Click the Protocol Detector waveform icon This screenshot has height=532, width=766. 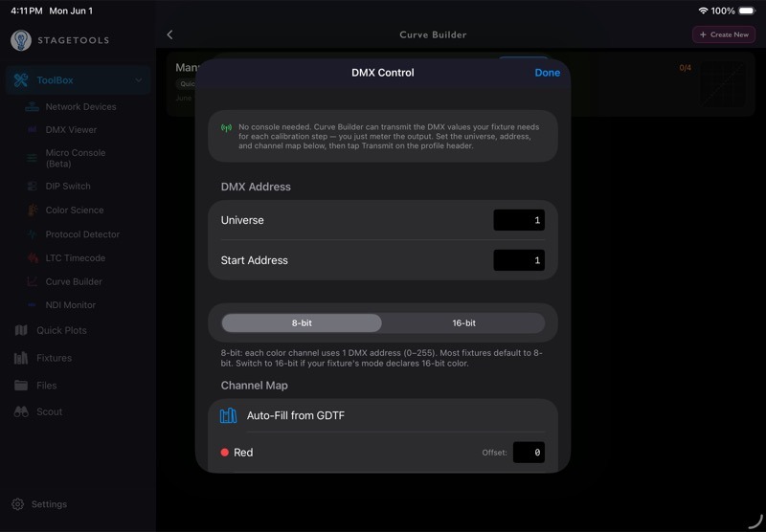[x=33, y=234]
